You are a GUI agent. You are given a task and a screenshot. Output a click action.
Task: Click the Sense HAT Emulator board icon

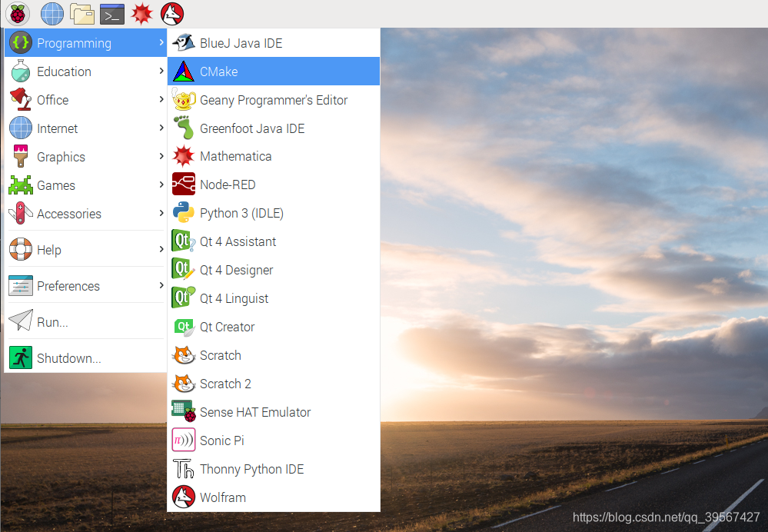point(184,411)
